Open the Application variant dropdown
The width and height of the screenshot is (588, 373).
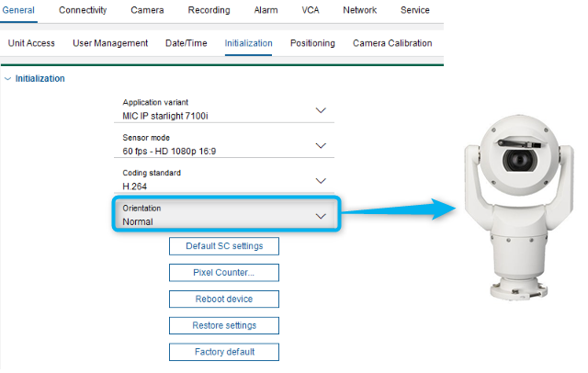(x=321, y=110)
